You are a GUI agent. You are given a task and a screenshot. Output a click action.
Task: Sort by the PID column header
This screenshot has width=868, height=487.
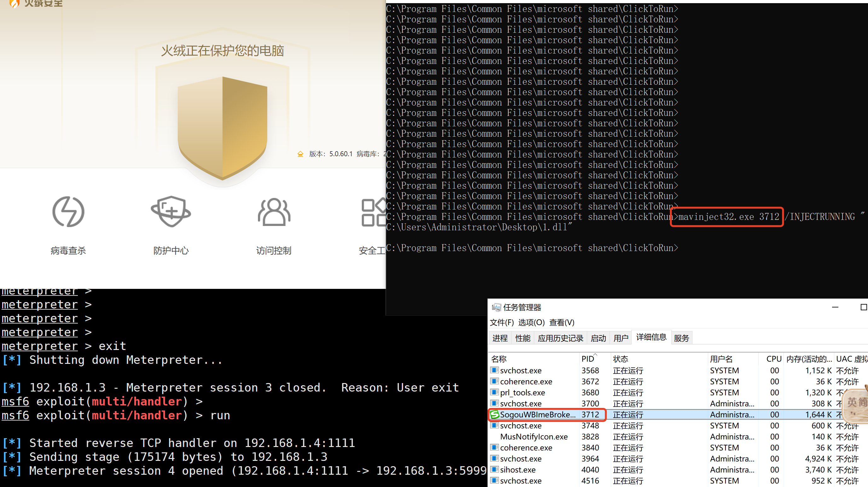tap(595, 359)
